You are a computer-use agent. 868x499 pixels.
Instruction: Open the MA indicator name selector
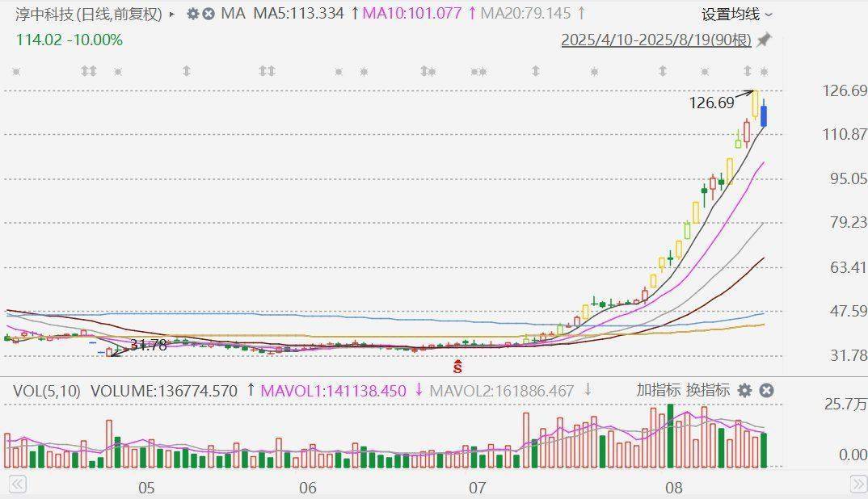(x=233, y=14)
